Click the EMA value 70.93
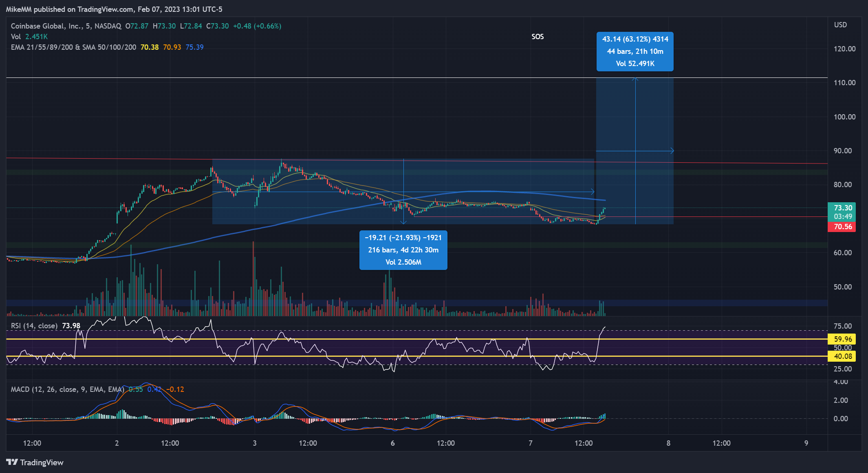Image resolution: width=868 pixels, height=473 pixels. pos(172,47)
